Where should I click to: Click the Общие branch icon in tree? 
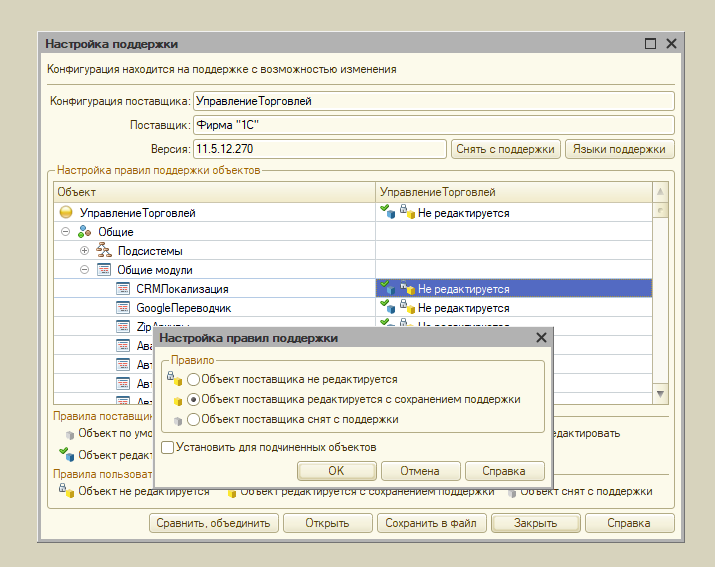pos(85,232)
